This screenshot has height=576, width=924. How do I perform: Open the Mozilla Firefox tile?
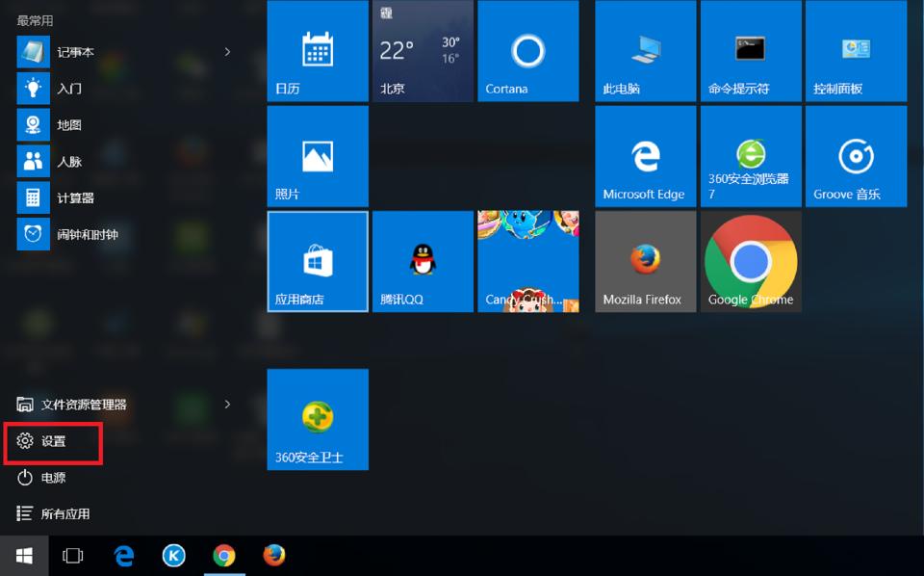point(645,261)
